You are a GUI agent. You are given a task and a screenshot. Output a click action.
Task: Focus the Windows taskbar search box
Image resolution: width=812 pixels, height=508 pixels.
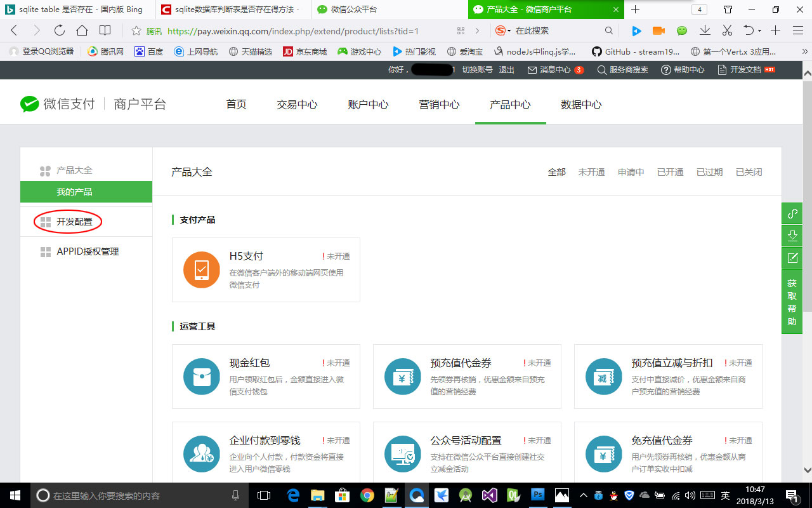140,495
